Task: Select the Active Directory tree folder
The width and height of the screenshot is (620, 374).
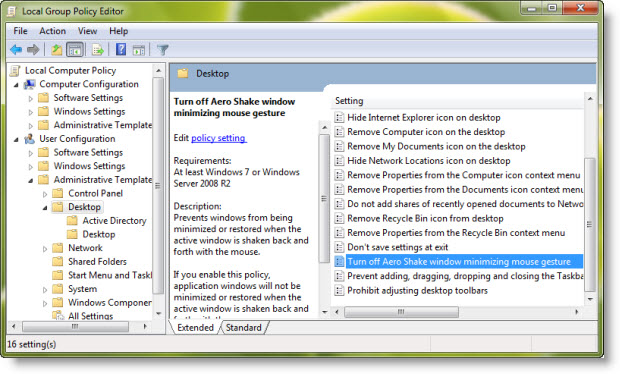Action: (114, 221)
